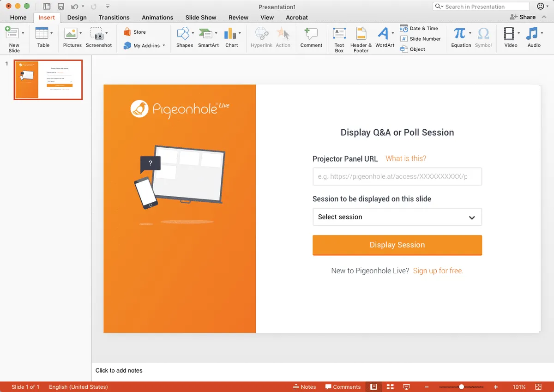Switch to Normal view

[x=374, y=387]
